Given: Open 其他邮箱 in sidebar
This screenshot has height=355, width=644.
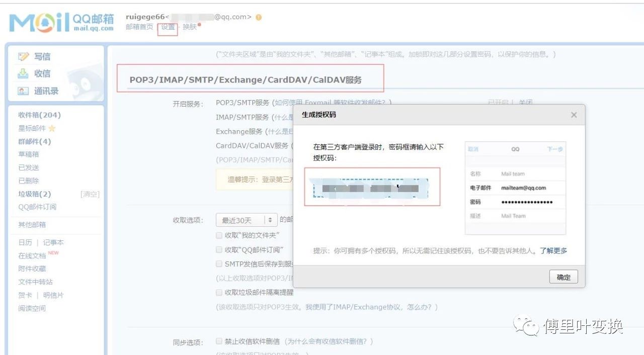Looking at the screenshot, I should click(x=32, y=224).
